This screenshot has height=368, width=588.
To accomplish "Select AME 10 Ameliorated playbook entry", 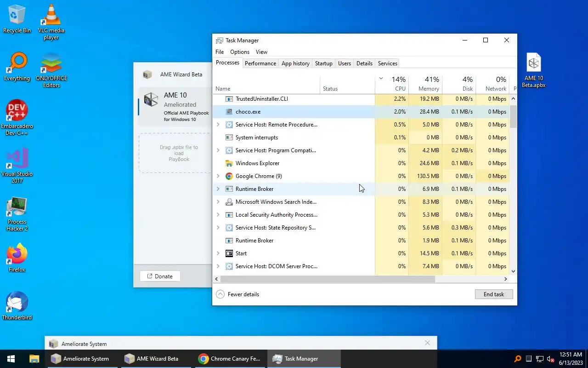I will tap(175, 107).
